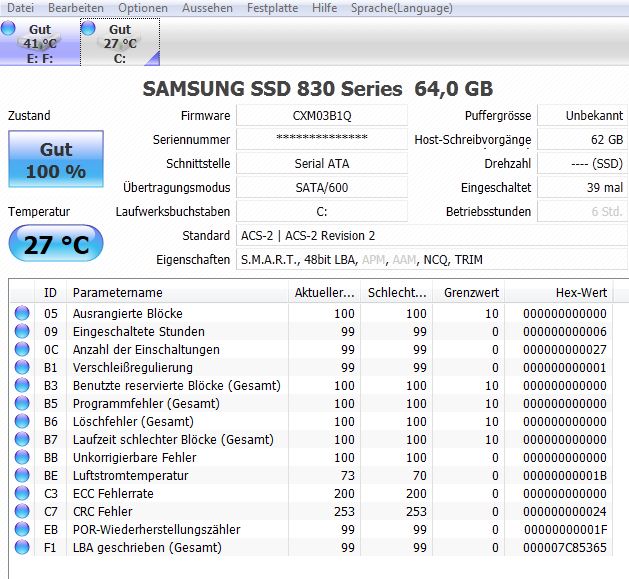Click the SAMSUNG SSD 830 Series title
The image size is (629, 579).
318,88
